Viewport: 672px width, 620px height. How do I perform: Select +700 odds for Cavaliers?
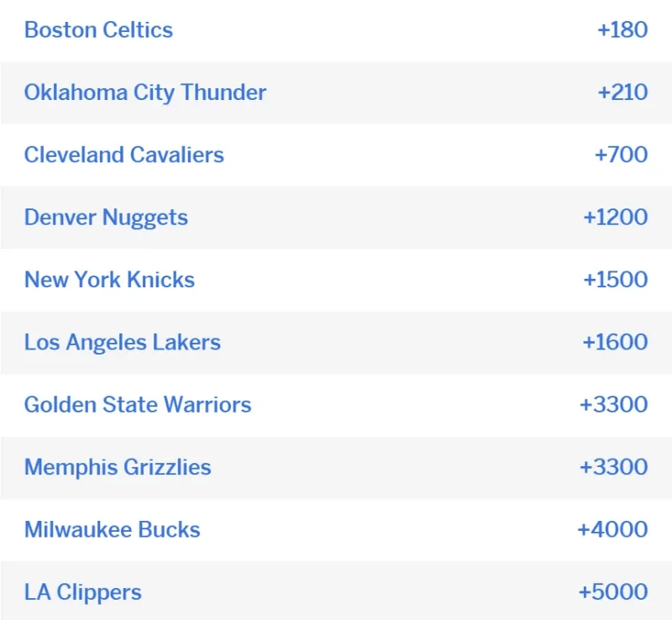tap(621, 155)
